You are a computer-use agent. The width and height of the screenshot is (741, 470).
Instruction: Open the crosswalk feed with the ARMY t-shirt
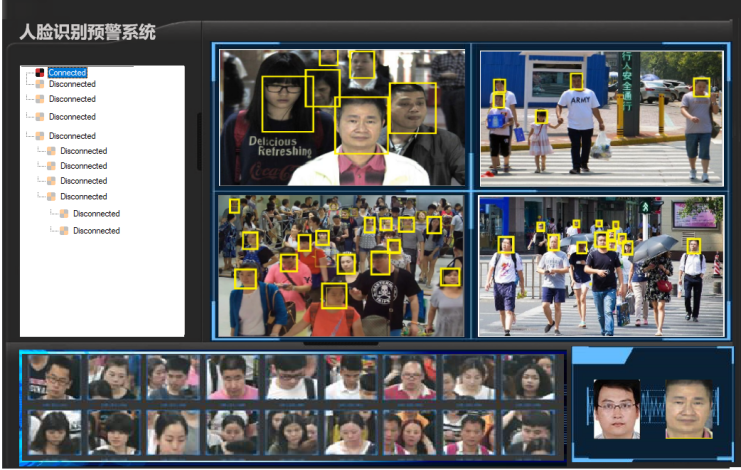pos(602,119)
